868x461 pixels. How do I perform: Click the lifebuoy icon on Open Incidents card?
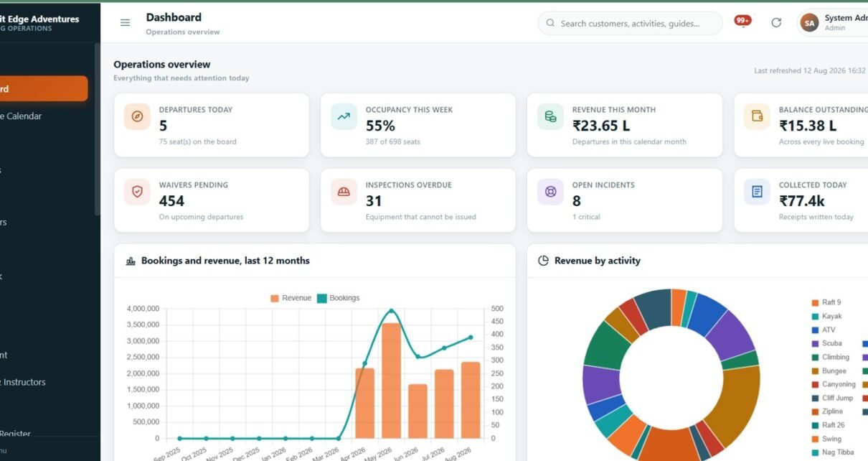(550, 192)
